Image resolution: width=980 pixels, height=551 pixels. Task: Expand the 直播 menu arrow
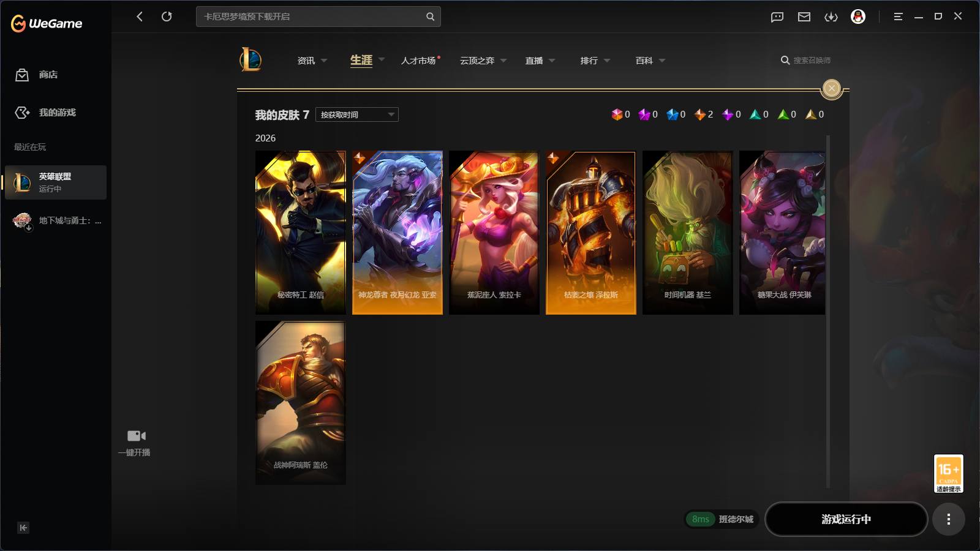552,61
